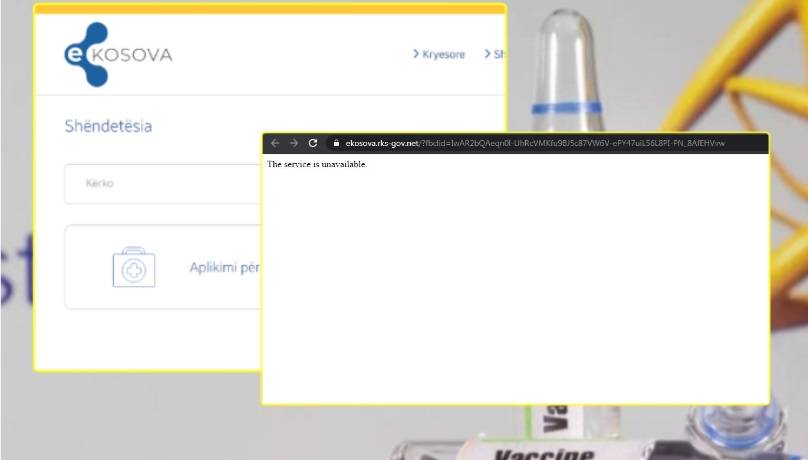Go back with the browser back arrow
Viewport: 808px width, 460px height.
[275, 143]
